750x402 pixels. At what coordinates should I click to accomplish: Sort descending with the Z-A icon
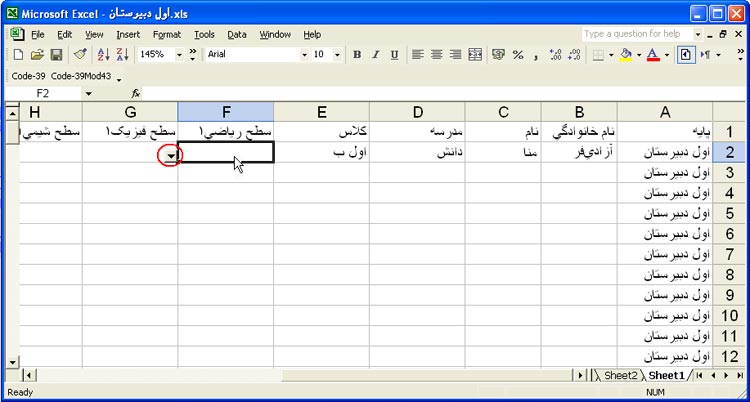[123, 54]
